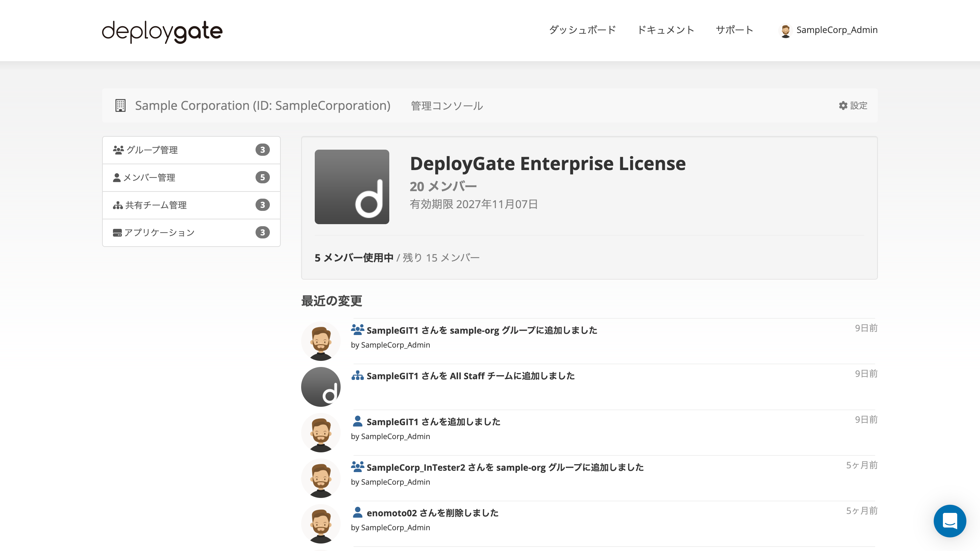This screenshot has height=551, width=980.
Task: Open the blue chat support widget
Action: pos(950,521)
